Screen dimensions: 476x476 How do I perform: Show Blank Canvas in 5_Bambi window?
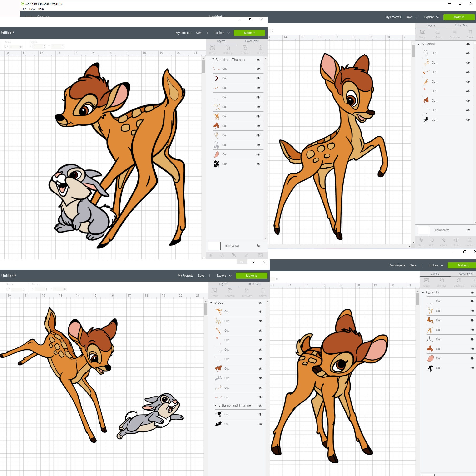[468, 230]
